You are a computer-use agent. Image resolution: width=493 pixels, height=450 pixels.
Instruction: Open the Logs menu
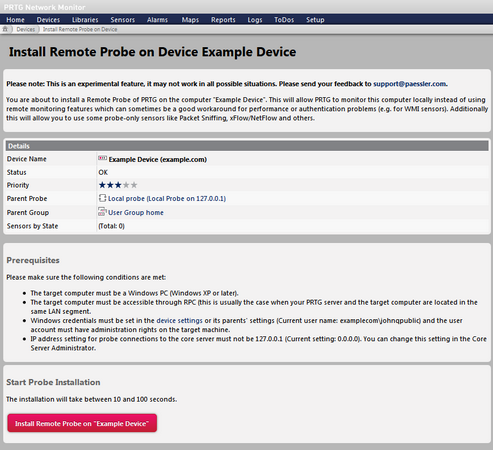click(x=255, y=20)
